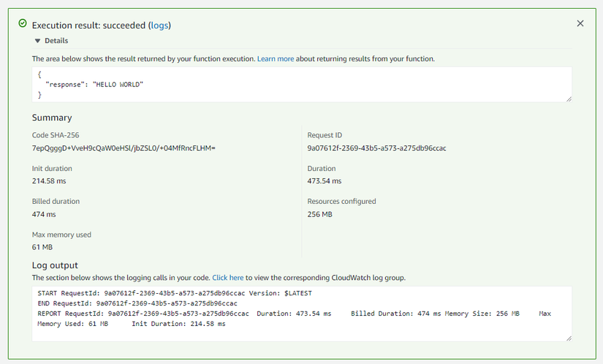Click the Duration value 473.54 ms
The height and width of the screenshot is (364, 603).
(325, 181)
